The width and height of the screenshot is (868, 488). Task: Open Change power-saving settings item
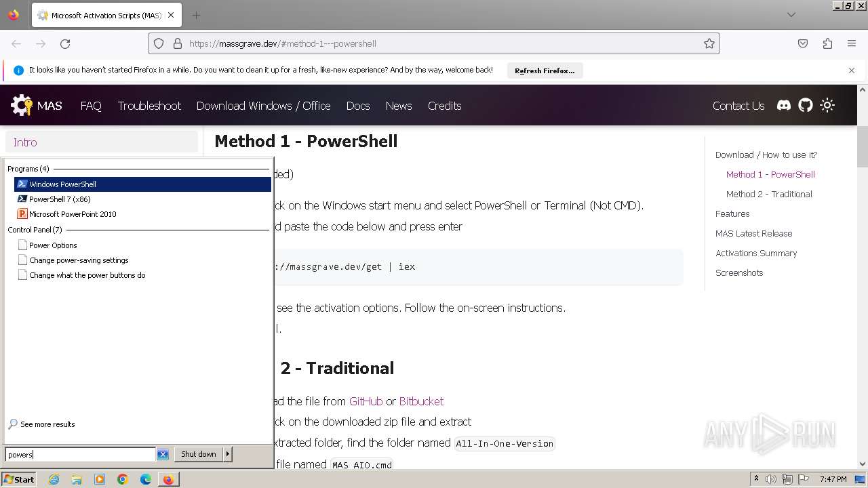click(79, 260)
